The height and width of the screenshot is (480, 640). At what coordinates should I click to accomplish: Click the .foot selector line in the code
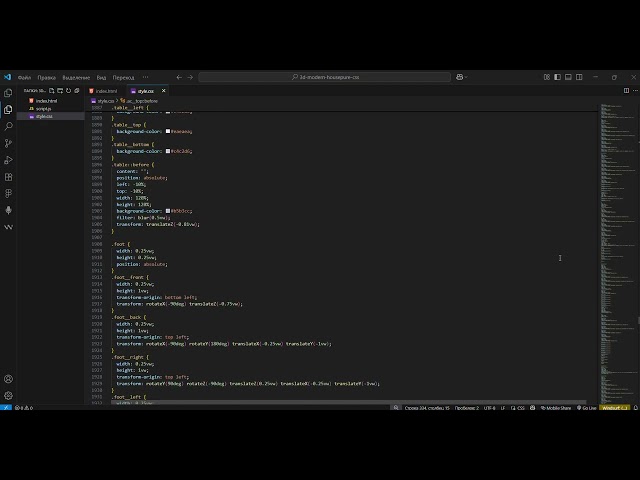coord(120,244)
